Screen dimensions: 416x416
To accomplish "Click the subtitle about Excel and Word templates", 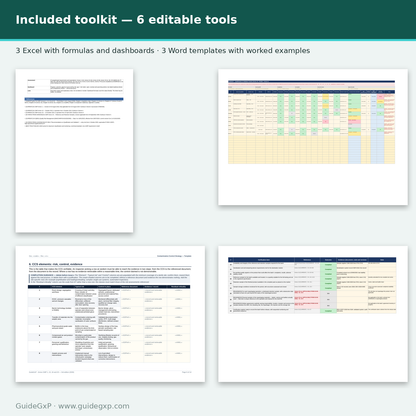I will (x=163, y=51).
